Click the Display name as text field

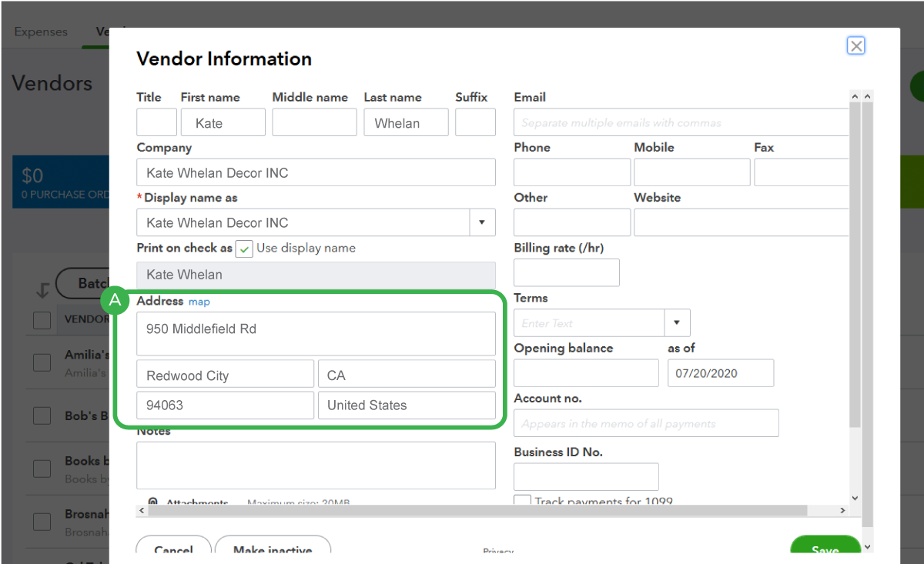tap(303, 222)
